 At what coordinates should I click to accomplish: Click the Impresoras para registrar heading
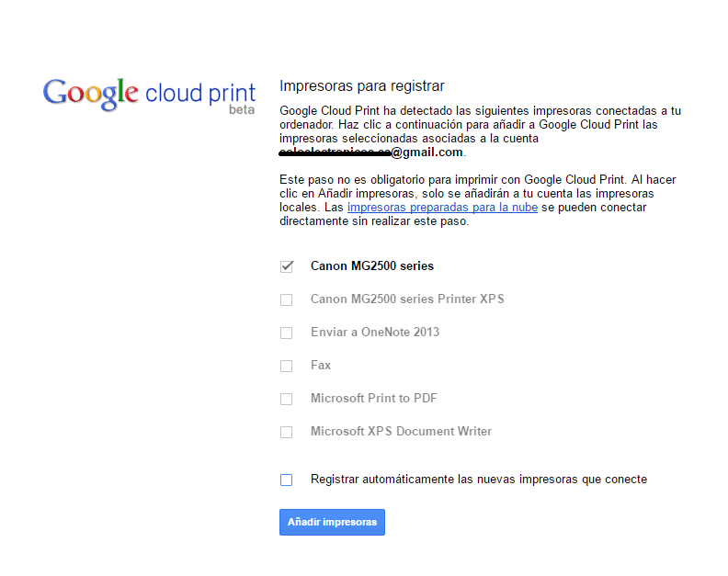(361, 86)
